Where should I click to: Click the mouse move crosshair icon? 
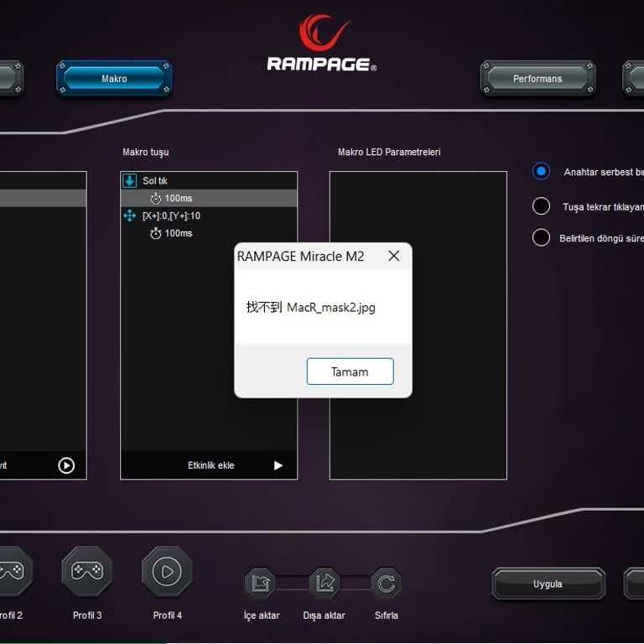pyautogui.click(x=129, y=216)
